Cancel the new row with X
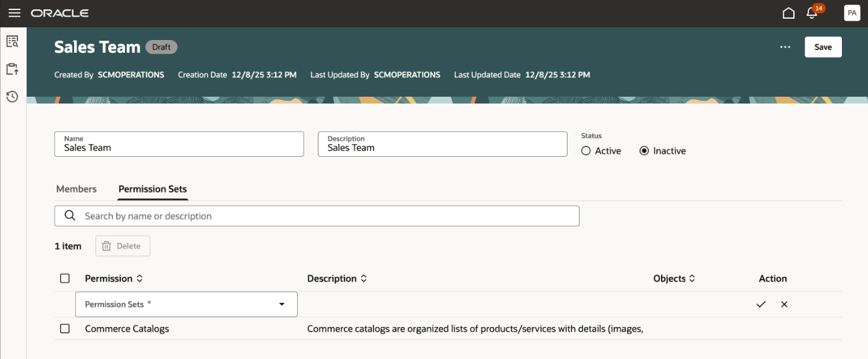Screen dimensions: 868x359 point(785,304)
